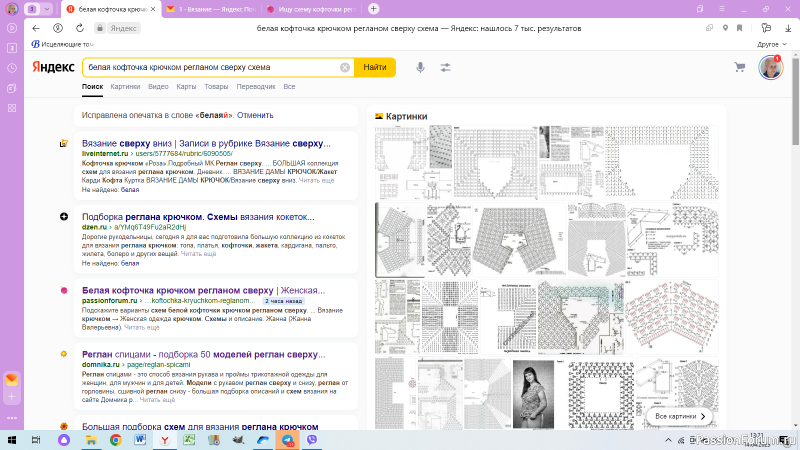Open a new browser tab with plus
The height and width of the screenshot is (450, 800).
click(373, 9)
